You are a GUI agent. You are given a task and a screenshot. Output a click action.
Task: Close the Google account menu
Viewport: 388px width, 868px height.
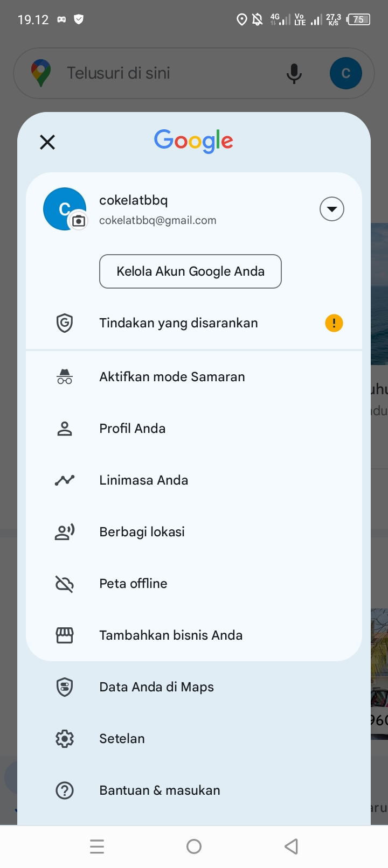(47, 142)
